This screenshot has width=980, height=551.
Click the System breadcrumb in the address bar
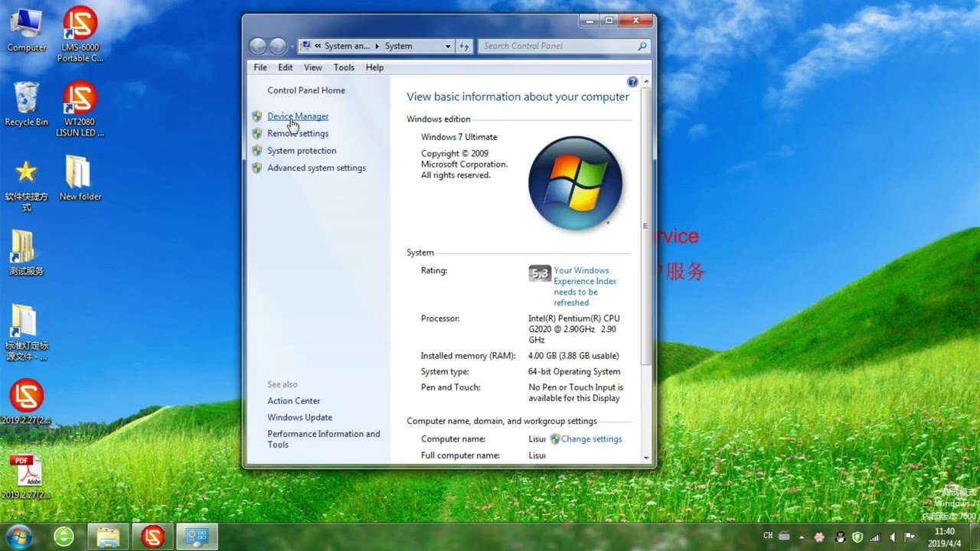(x=398, y=46)
